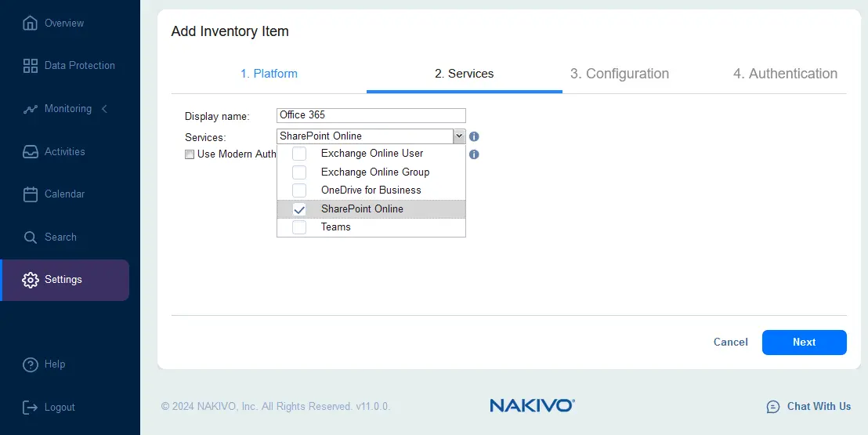Select the 2. Services step tab
868x435 pixels.
click(464, 74)
